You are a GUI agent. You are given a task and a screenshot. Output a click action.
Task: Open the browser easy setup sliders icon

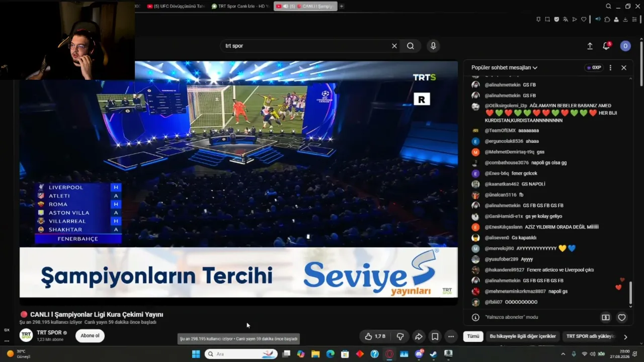(x=634, y=20)
